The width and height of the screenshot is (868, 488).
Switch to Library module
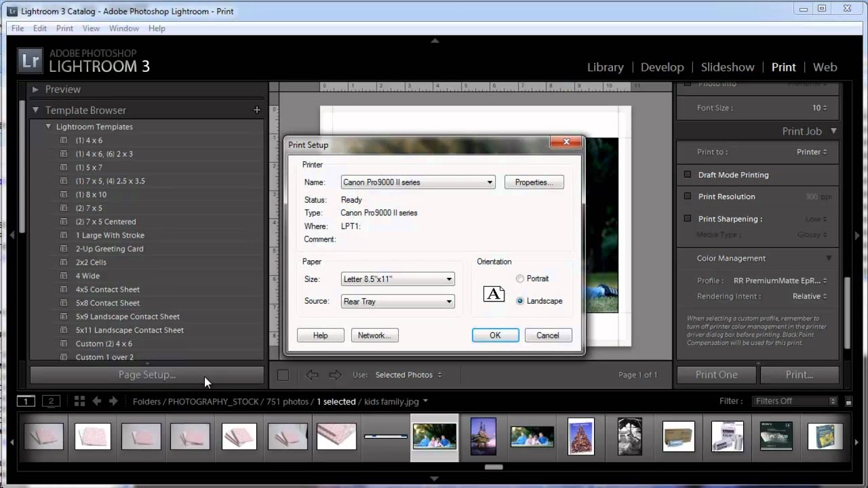click(605, 67)
